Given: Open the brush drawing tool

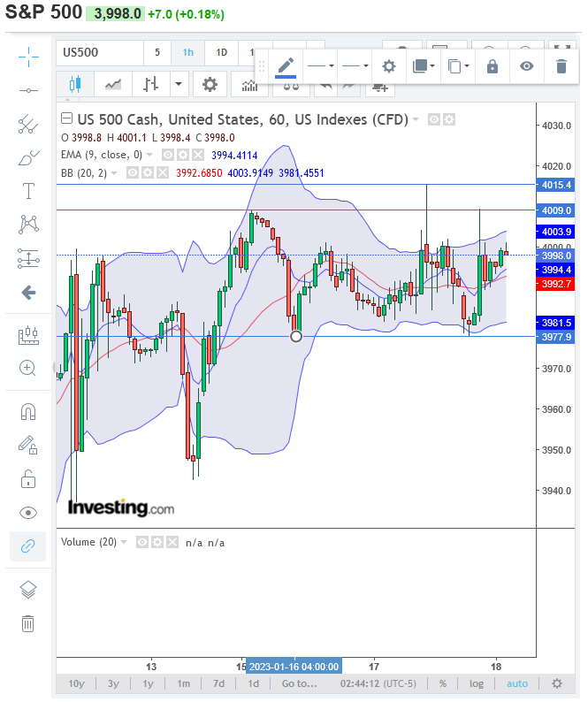Looking at the screenshot, I should click(x=28, y=158).
